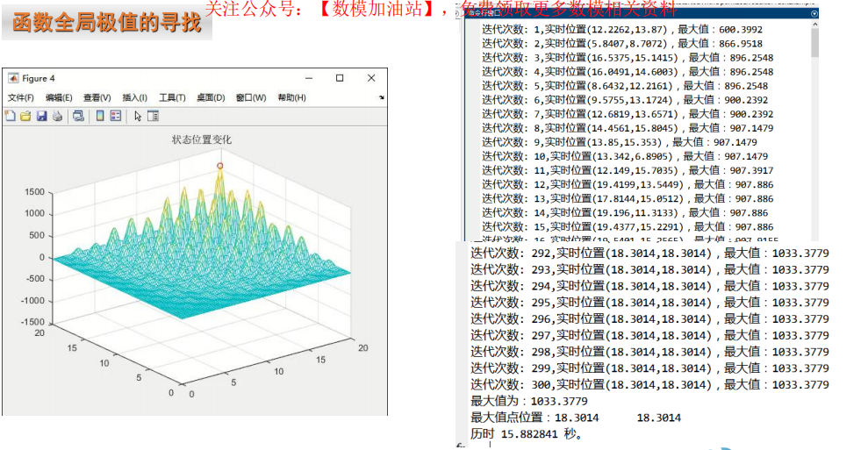
Task: Click the iteration 296 output line
Action: (649, 318)
